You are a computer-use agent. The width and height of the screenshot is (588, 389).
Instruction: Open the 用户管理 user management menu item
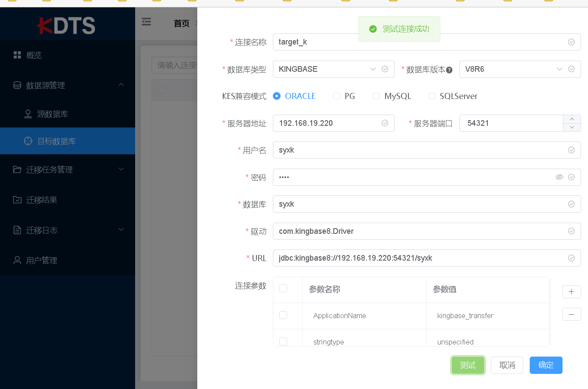pos(67,260)
